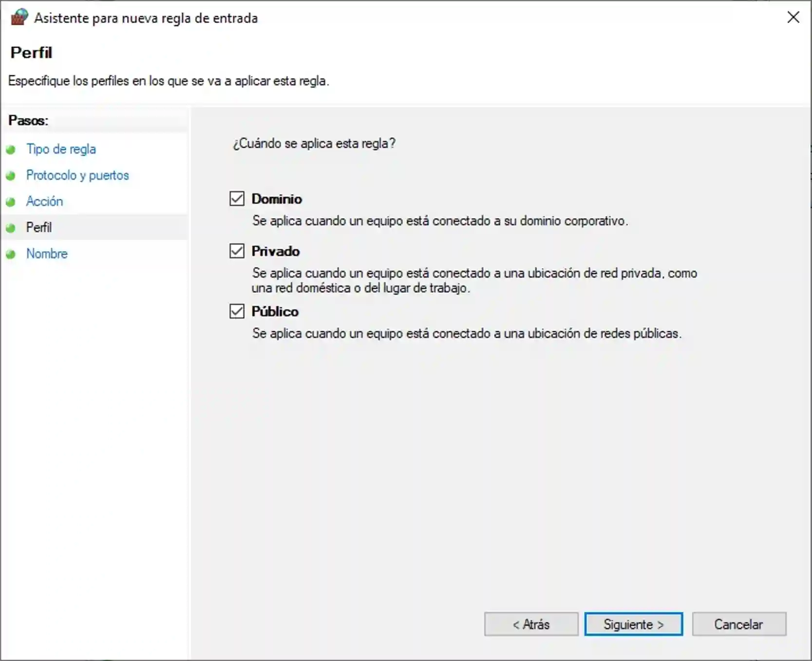The width and height of the screenshot is (812, 661).
Task: Go to the Tipo de regla step
Action: pyautogui.click(x=61, y=149)
